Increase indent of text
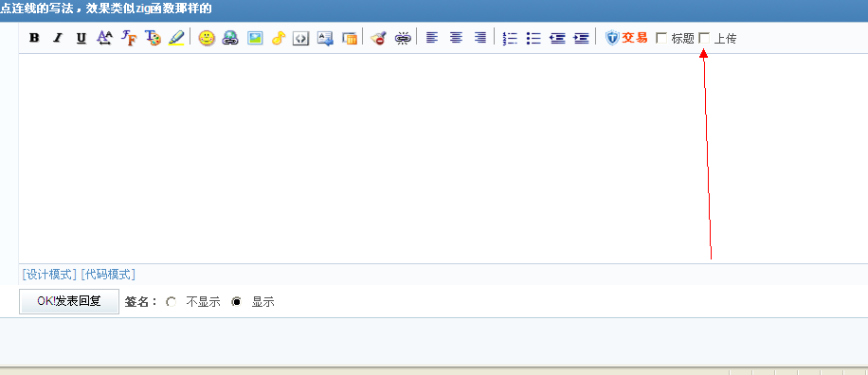 tap(581, 38)
